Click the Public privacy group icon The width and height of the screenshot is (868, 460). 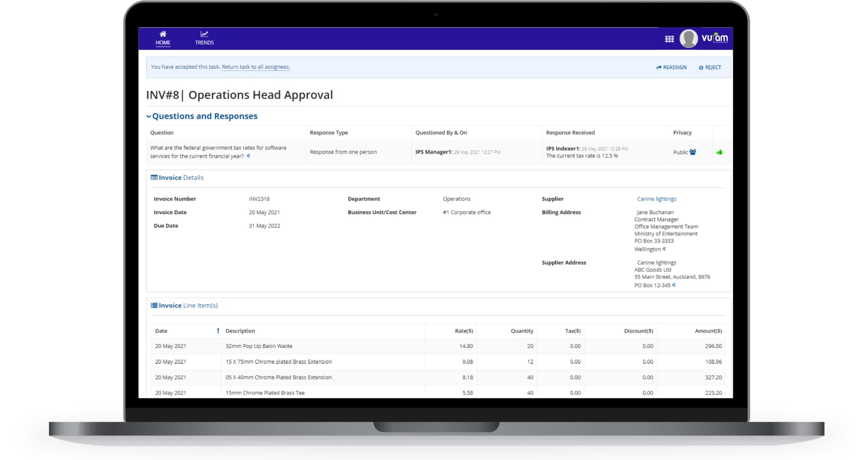click(x=693, y=152)
